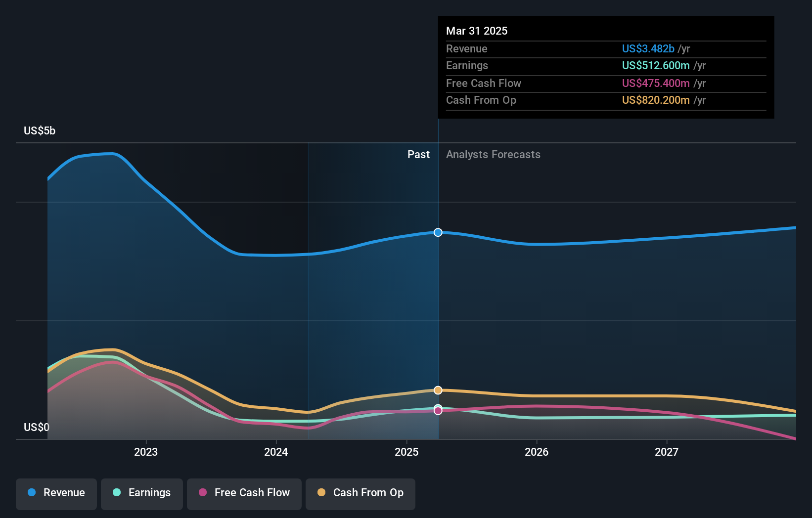
Task: Click the US$475.400m free cash flow value
Action: [656, 83]
